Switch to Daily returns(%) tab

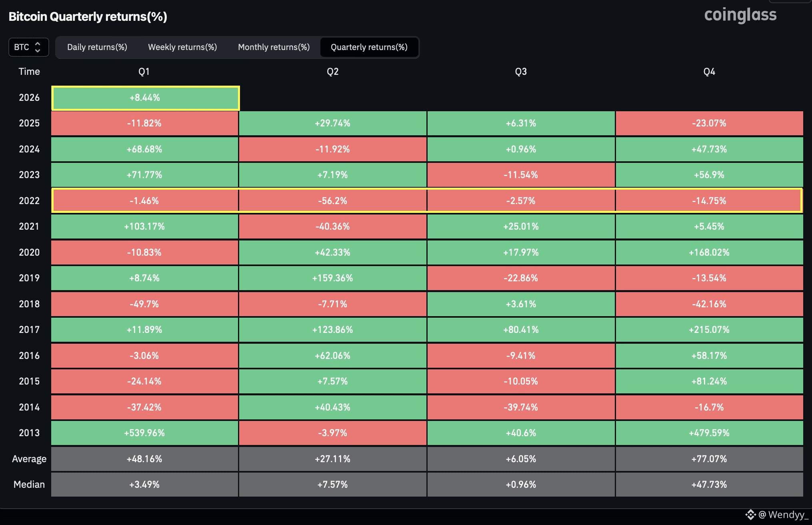coord(97,47)
